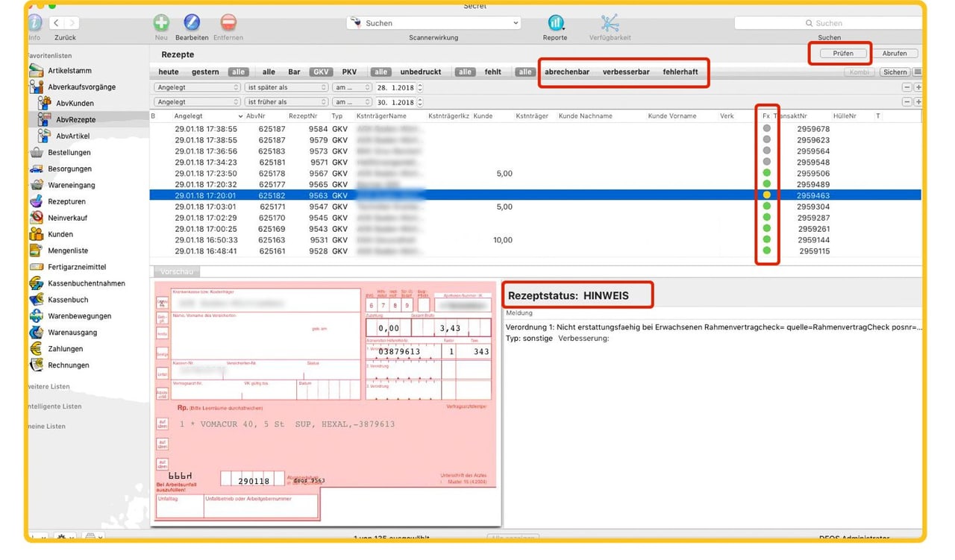This screenshot has height=560, width=955.
Task: Toggle the unbedruckt filter
Action: pyautogui.click(x=421, y=72)
